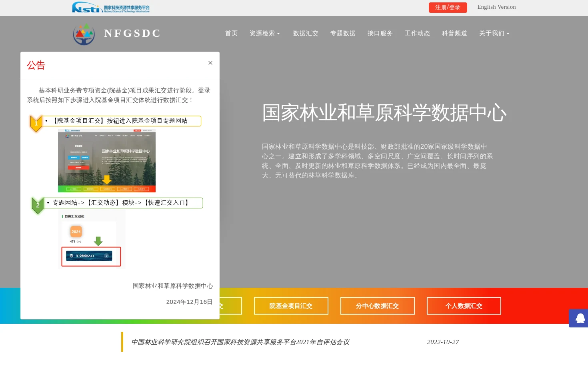Click the NFGSDC tree logo icon
The height and width of the screenshot is (369, 588).
pos(84,34)
